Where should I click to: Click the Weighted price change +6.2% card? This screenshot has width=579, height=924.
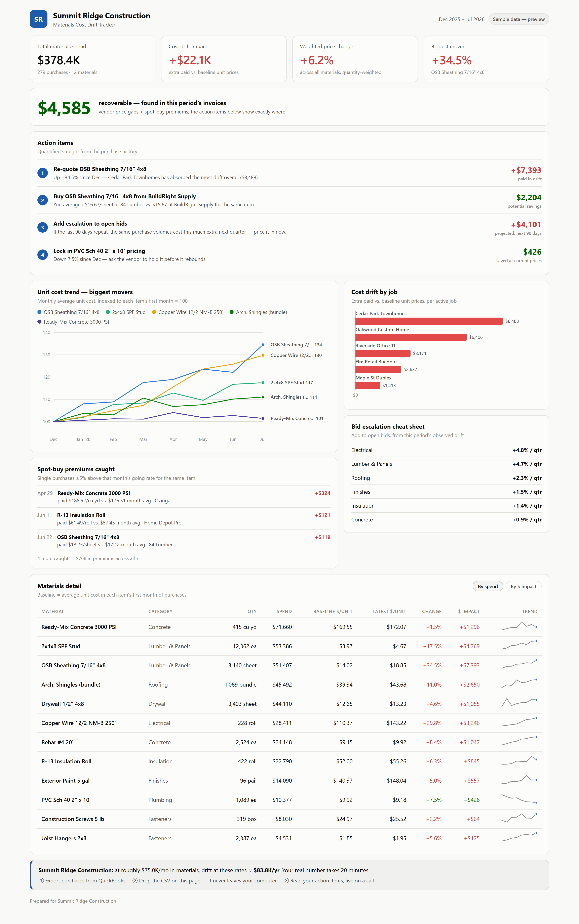click(355, 59)
